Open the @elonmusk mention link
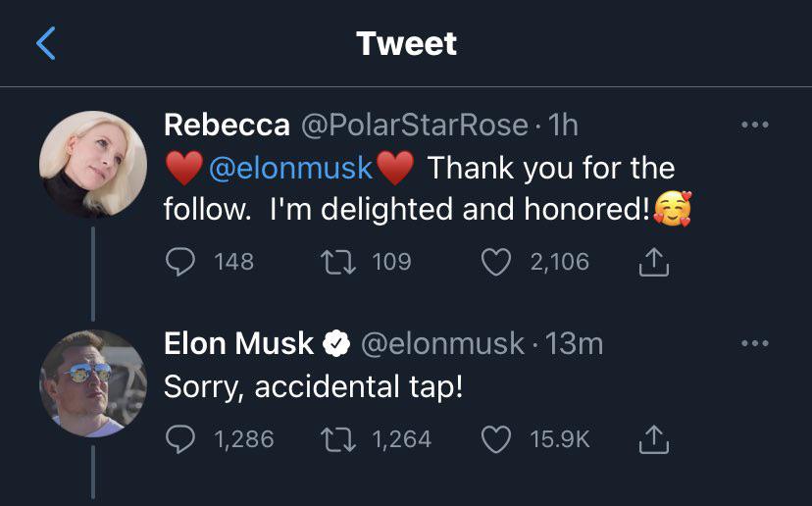Screen dimensions: 812x506 [x=291, y=168]
